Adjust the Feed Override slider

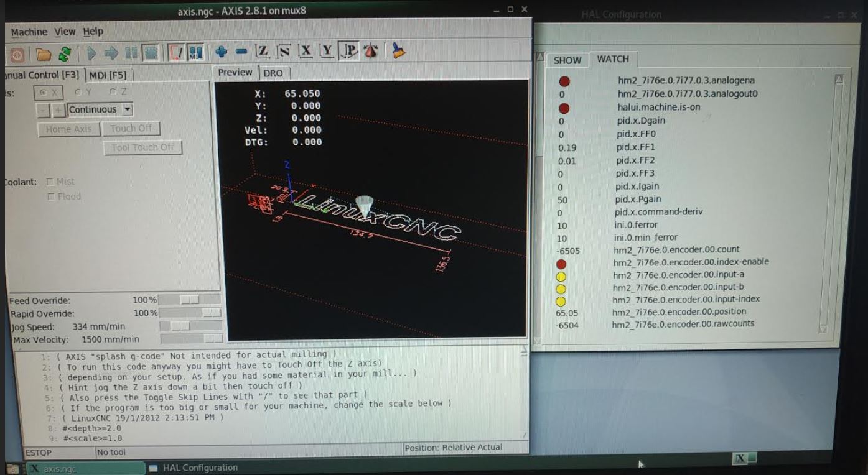tap(190, 300)
